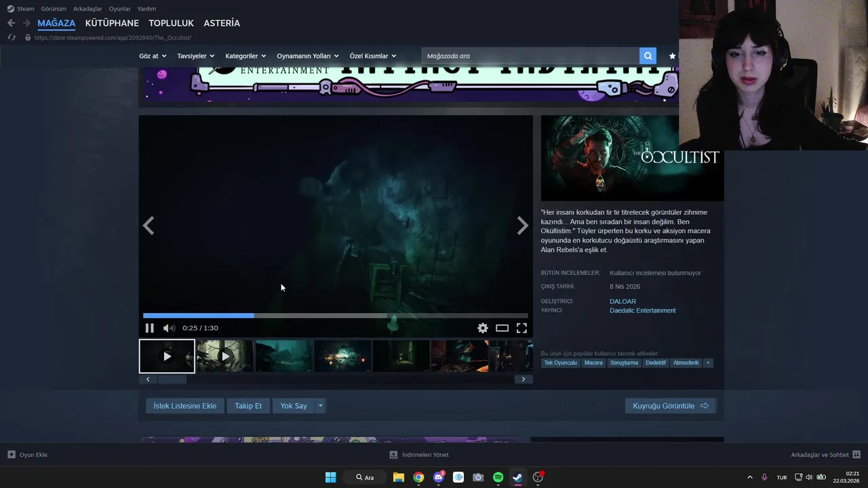The image size is (868, 488).
Task: Show hidden system tray icons
Action: 749,477
